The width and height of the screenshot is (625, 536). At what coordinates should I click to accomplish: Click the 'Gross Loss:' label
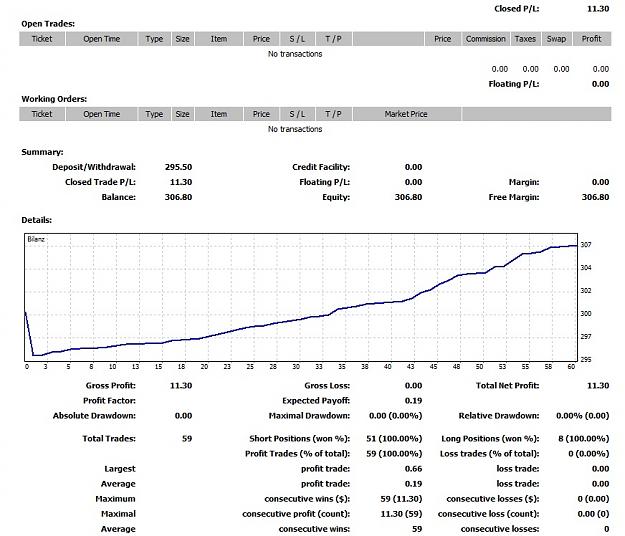point(327,386)
